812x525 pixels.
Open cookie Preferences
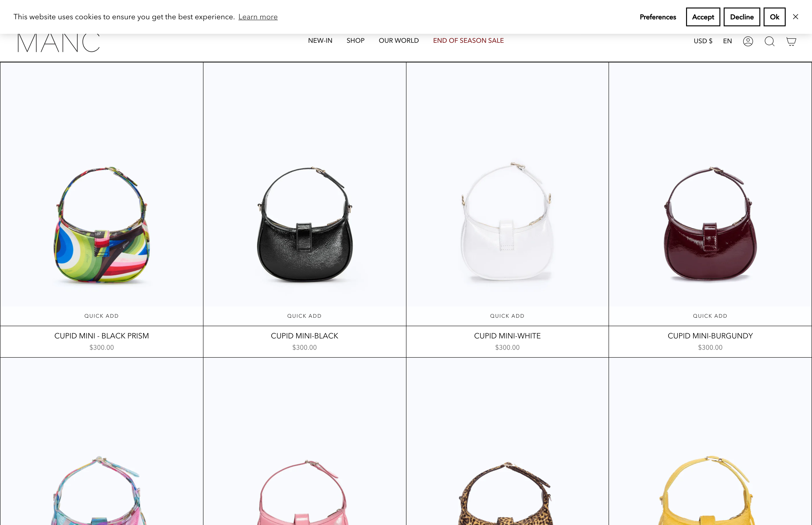click(658, 17)
